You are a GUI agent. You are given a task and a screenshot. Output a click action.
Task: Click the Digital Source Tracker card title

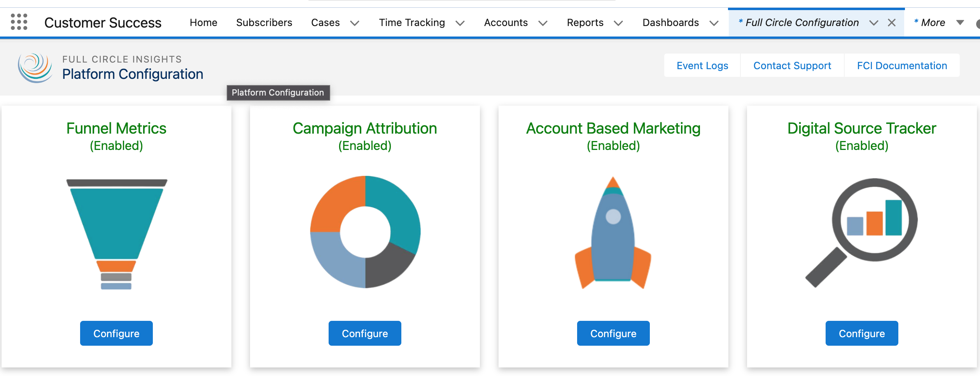point(862,128)
